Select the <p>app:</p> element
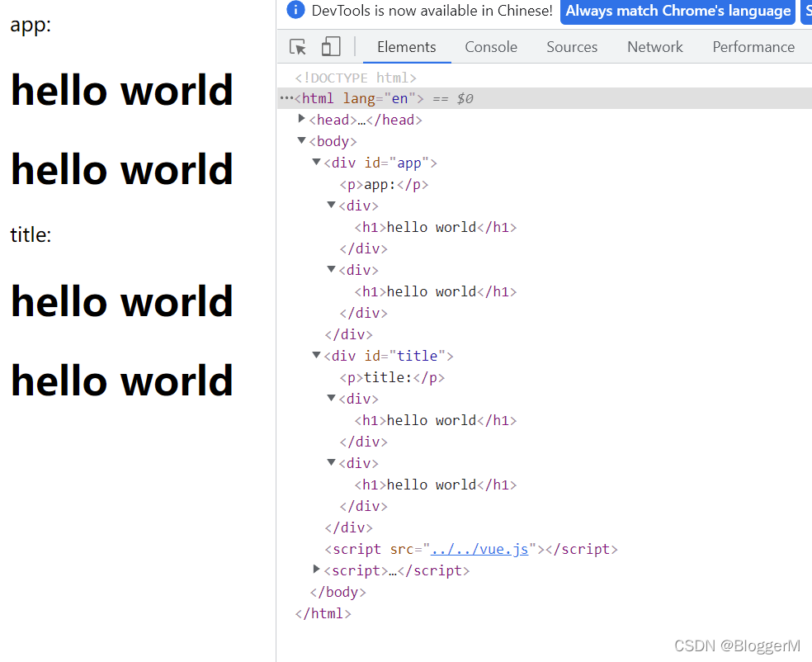 [x=384, y=184]
